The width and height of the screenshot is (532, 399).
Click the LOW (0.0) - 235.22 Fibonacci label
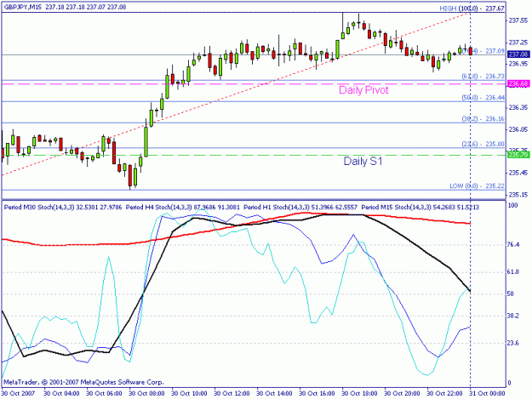477,186
